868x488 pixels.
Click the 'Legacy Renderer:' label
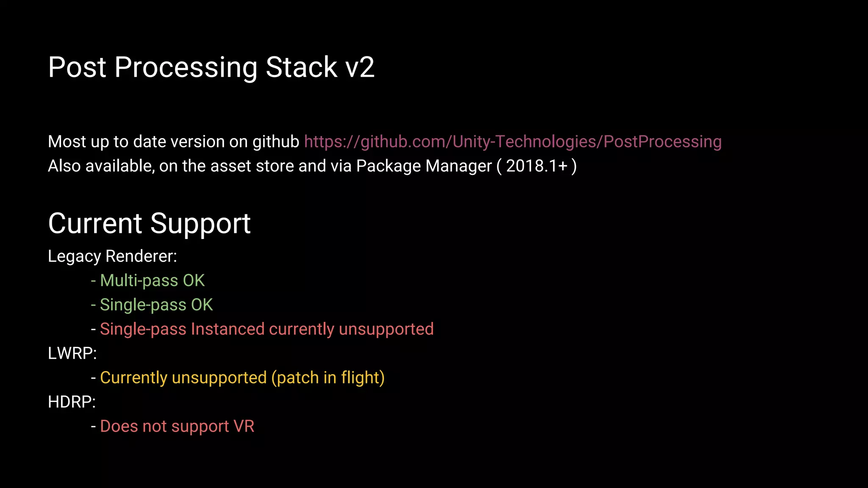112,257
